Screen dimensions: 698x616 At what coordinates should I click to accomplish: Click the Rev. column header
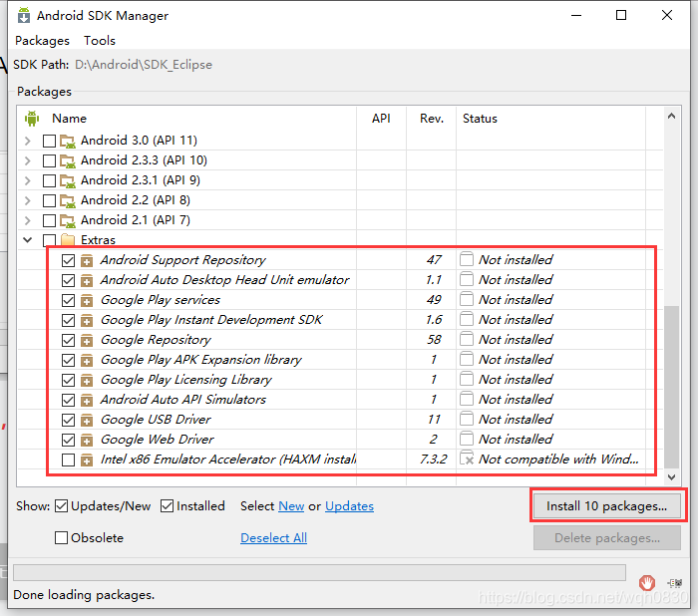click(x=432, y=119)
